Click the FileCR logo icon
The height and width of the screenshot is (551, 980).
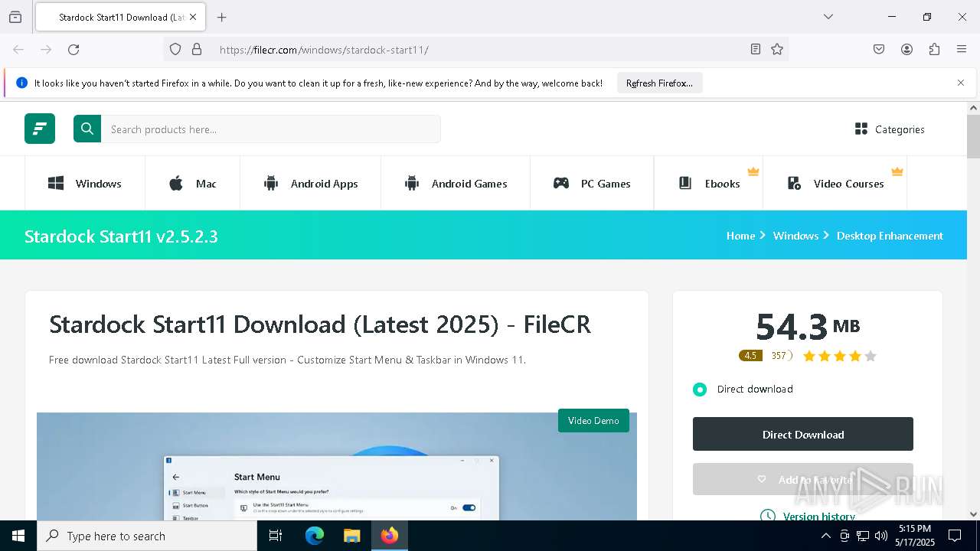[x=40, y=129]
